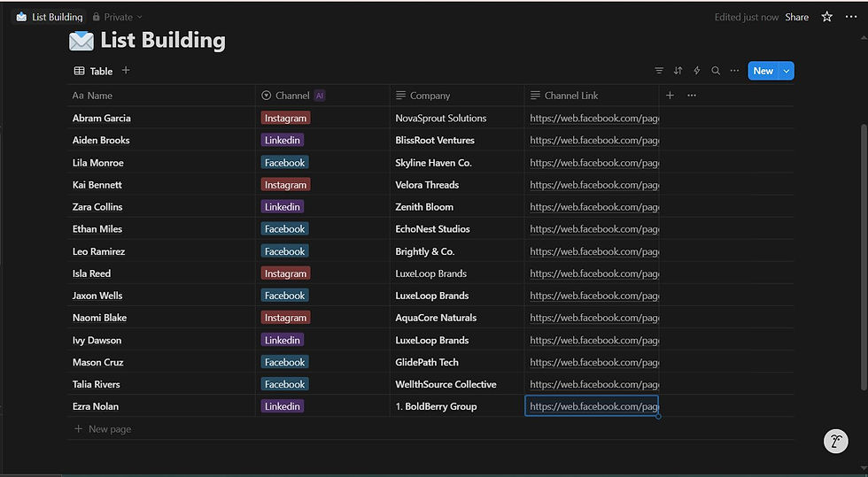Screen dimensions: 868x477
Task: Click Ezra Nolan's selected channel link cell
Action: [x=592, y=406]
